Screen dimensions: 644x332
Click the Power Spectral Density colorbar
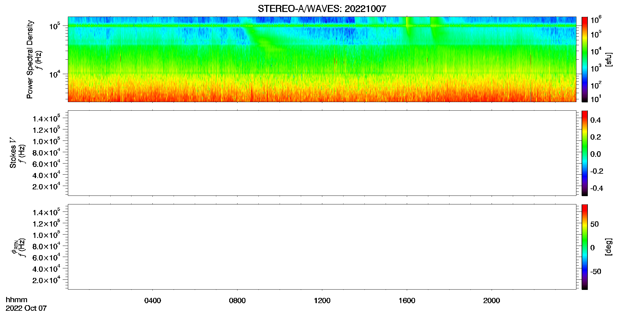coord(585,59)
